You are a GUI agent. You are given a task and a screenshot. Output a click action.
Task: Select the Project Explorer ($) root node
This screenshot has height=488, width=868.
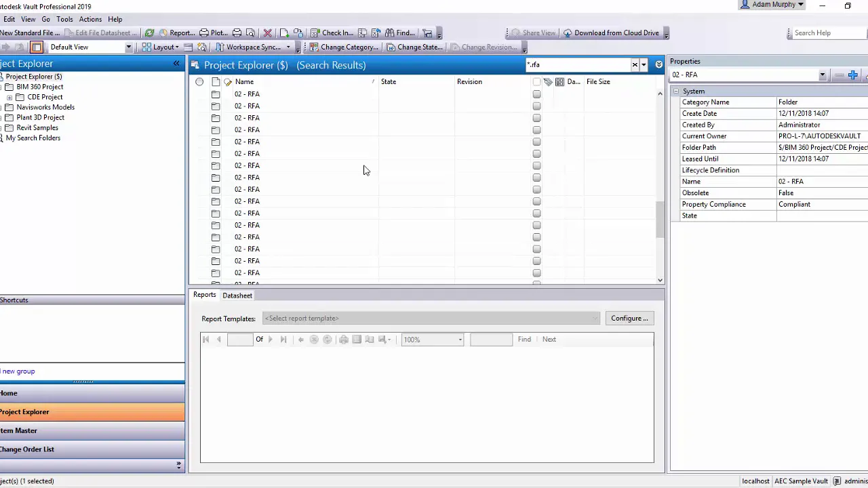[x=33, y=77]
